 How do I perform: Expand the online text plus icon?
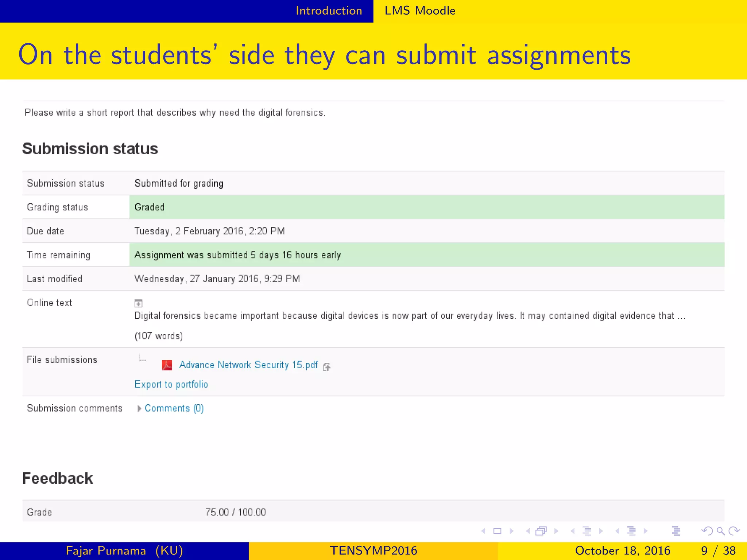[139, 303]
